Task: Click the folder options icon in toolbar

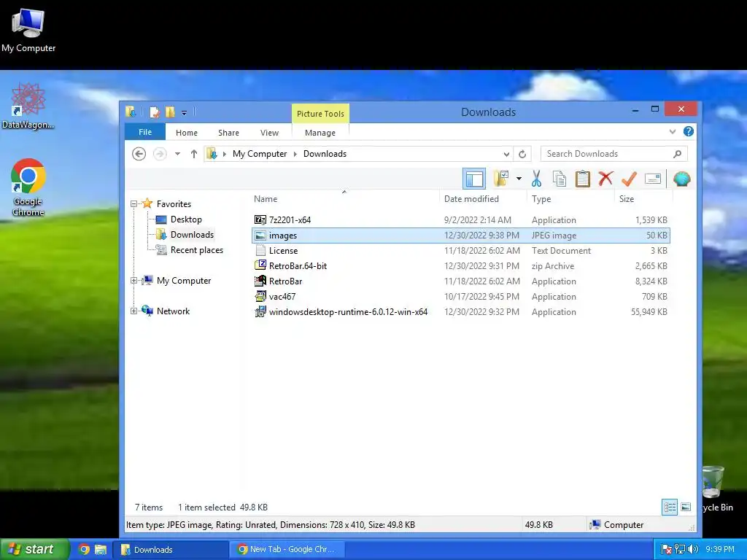Action: (x=501, y=179)
